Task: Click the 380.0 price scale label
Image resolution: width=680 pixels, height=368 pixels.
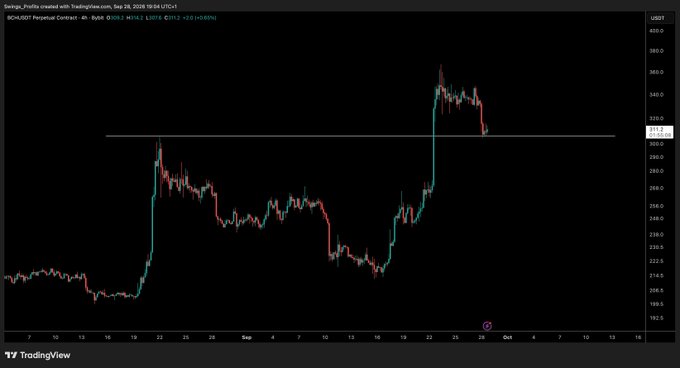Action: (656, 51)
